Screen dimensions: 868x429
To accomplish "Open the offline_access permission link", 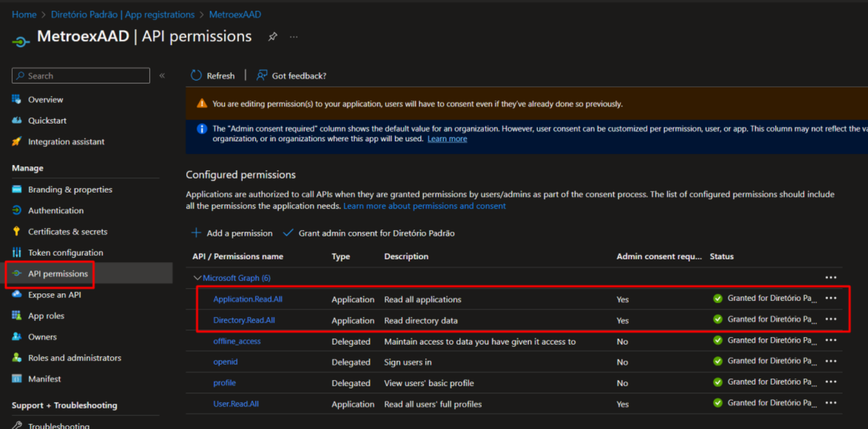I will click(237, 341).
